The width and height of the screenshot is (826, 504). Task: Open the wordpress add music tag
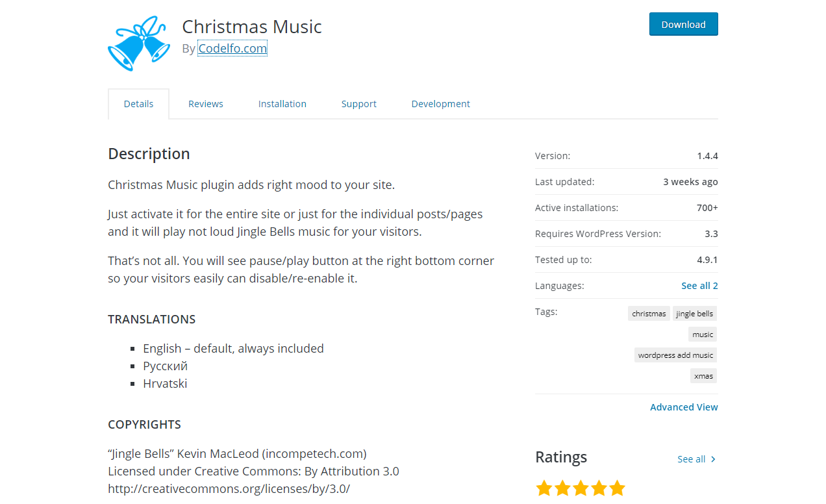click(675, 355)
